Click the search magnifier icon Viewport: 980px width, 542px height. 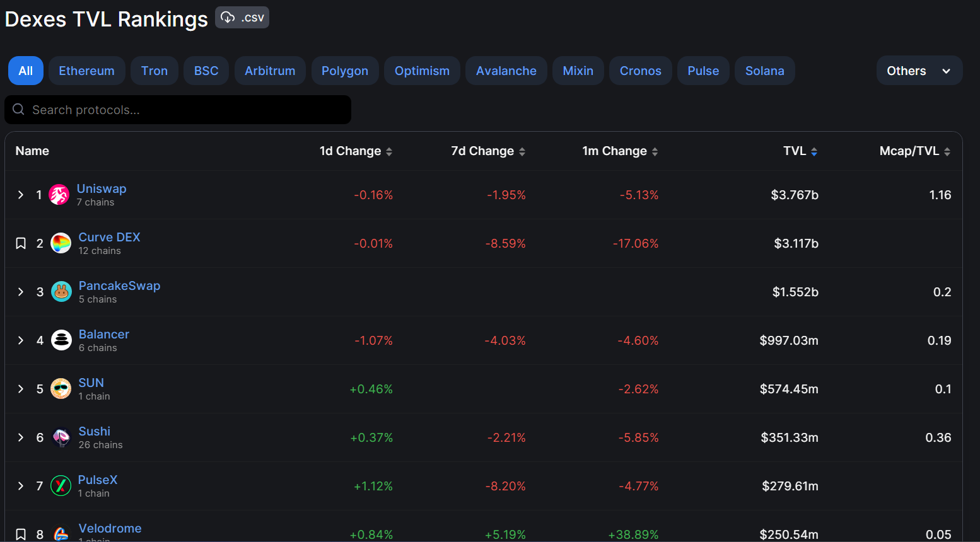coord(18,109)
